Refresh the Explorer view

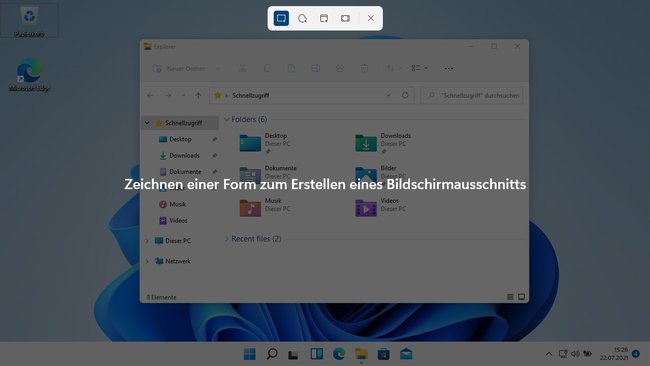pyautogui.click(x=405, y=95)
